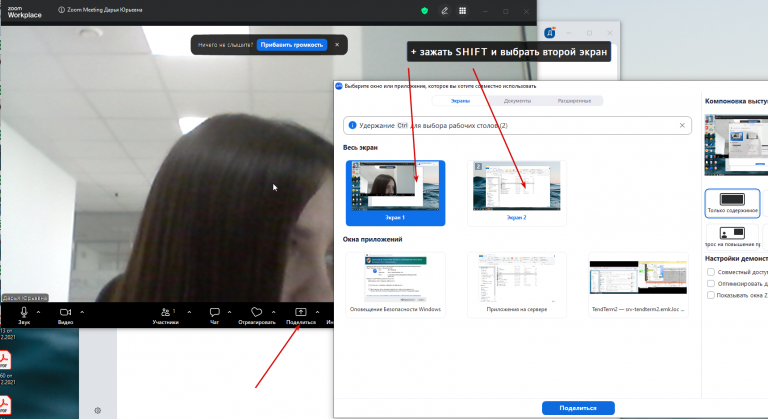Expand arrow next to Чат
Viewport: 768px width, 419px height.
229,312
